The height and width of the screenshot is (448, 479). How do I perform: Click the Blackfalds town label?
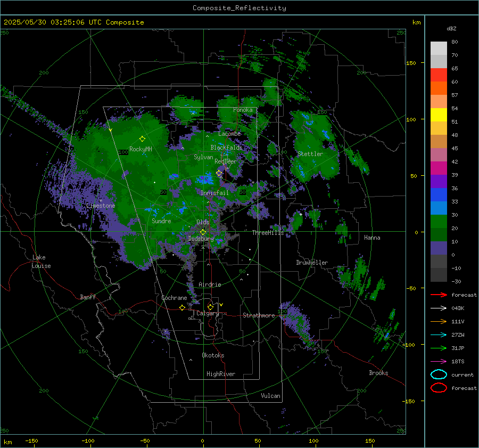click(226, 148)
